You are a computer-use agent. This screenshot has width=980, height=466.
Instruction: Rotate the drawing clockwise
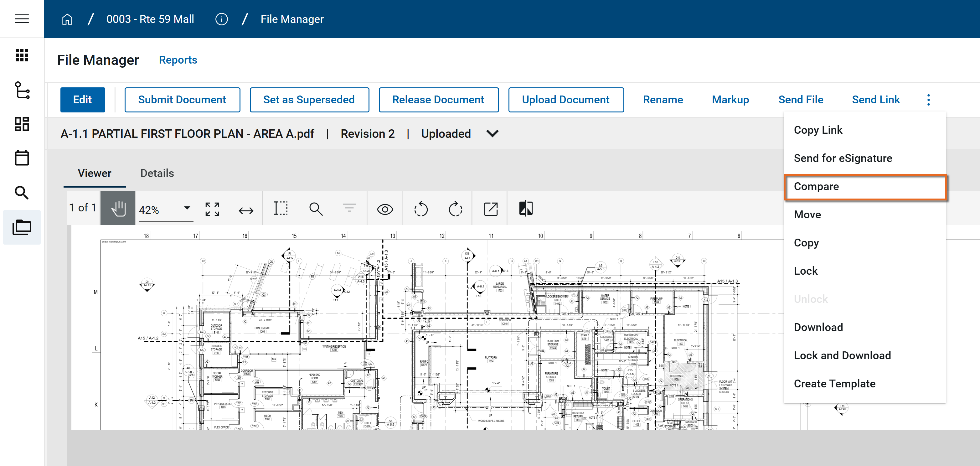(x=455, y=209)
